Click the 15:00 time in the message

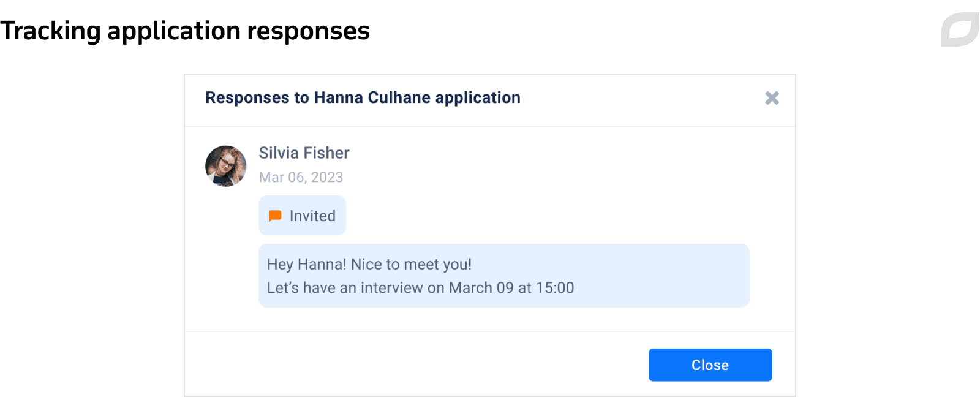click(x=555, y=288)
